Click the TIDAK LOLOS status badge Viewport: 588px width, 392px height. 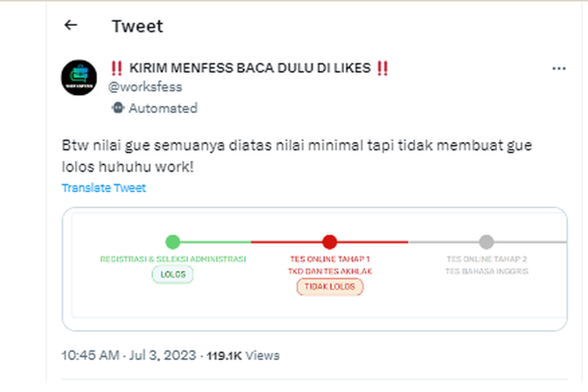point(329,287)
